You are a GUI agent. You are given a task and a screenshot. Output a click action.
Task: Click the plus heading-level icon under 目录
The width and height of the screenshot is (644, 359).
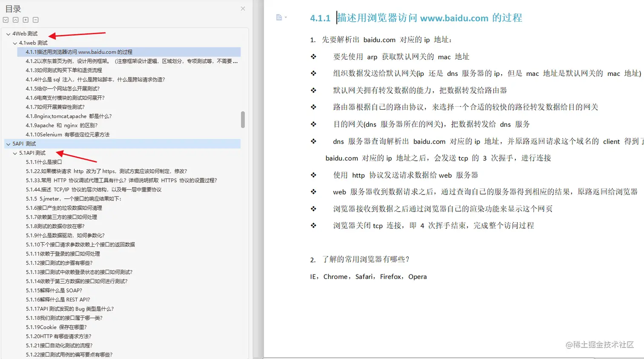[26, 20]
